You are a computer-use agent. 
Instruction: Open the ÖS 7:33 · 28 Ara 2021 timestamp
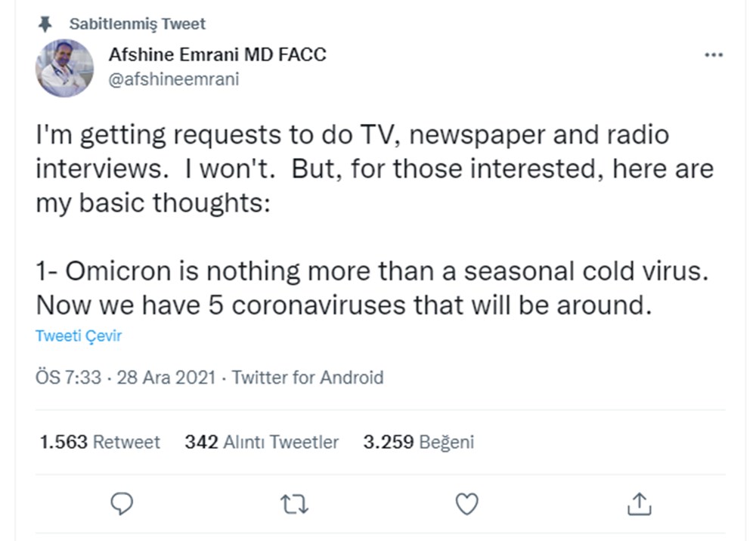[125, 377]
